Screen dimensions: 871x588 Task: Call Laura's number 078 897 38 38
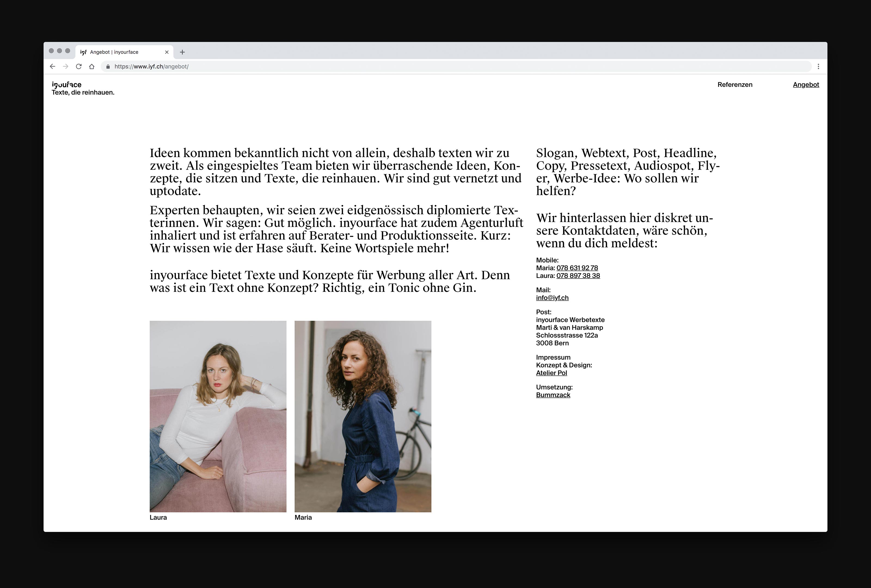[578, 276]
